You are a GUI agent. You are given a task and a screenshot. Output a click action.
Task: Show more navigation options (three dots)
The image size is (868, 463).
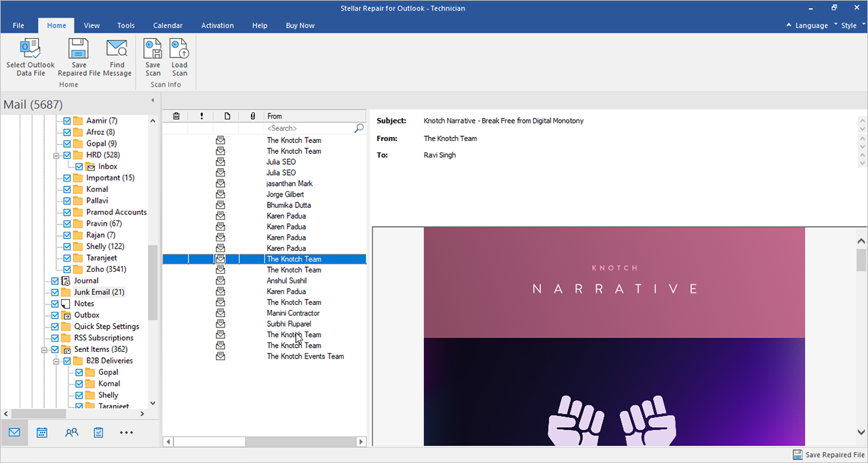coord(126,432)
